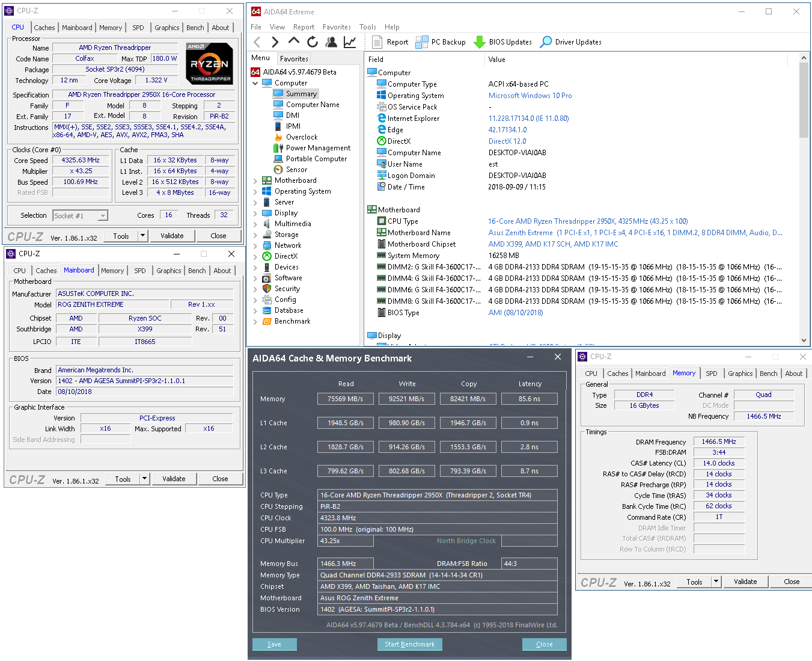The image size is (812, 661).
Task: Expand the Operating System tree node
Action: [255, 191]
